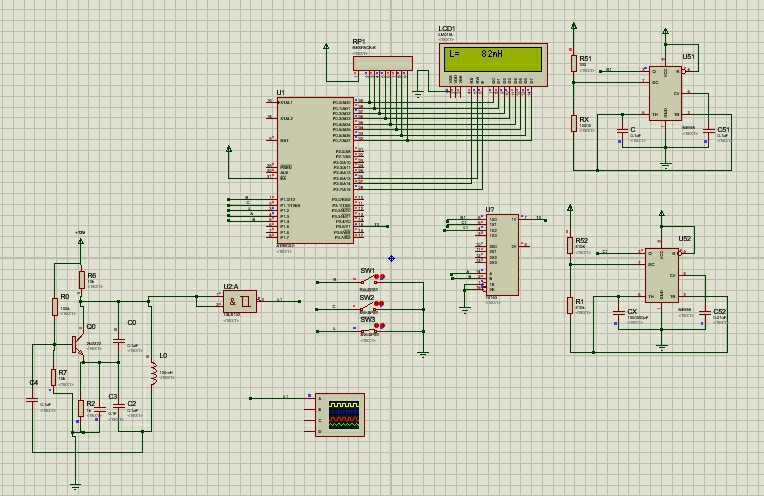
Task: Click the power terminal above R52
Action: (x=570, y=208)
